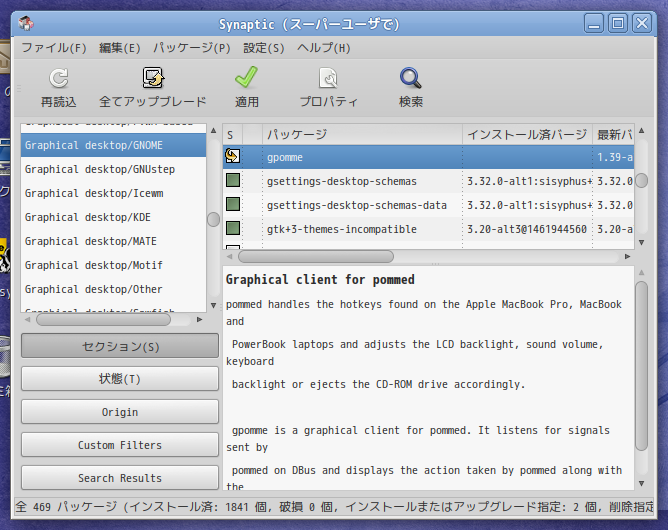Select Graphical desktop/Icewm section
Image resolution: width=668 pixels, height=530 pixels.
point(113,193)
